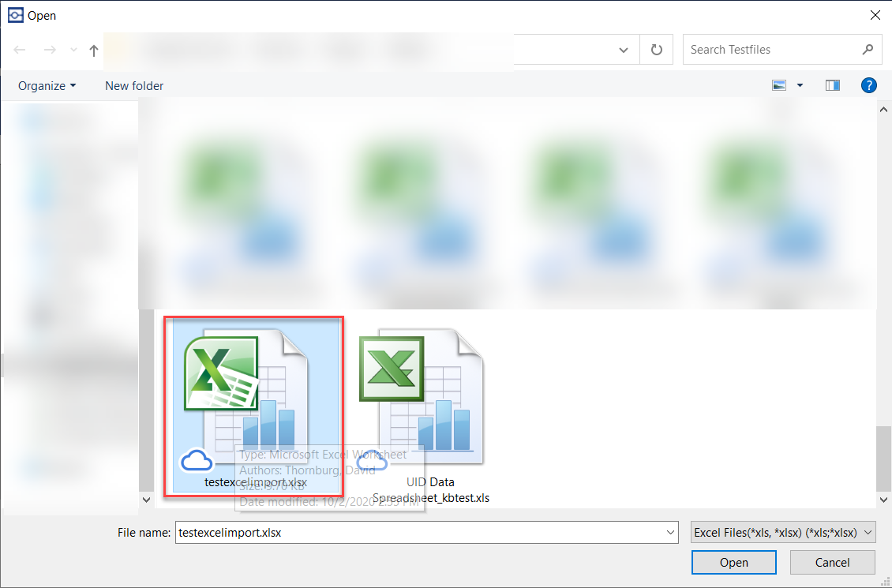
Task: Go up one folder level
Action: pos(94,50)
